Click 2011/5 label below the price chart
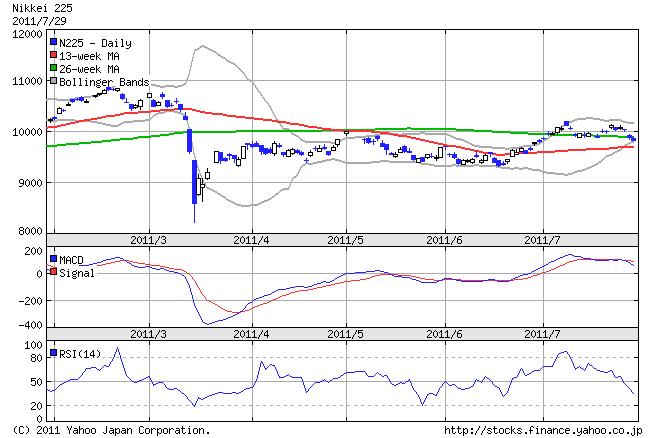 (x=345, y=240)
